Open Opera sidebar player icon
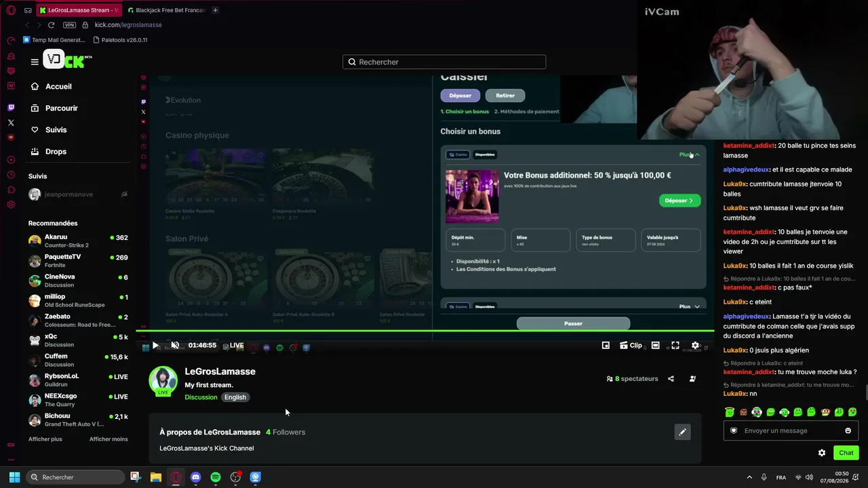Viewport: 868px width, 488px height. [x=11, y=160]
